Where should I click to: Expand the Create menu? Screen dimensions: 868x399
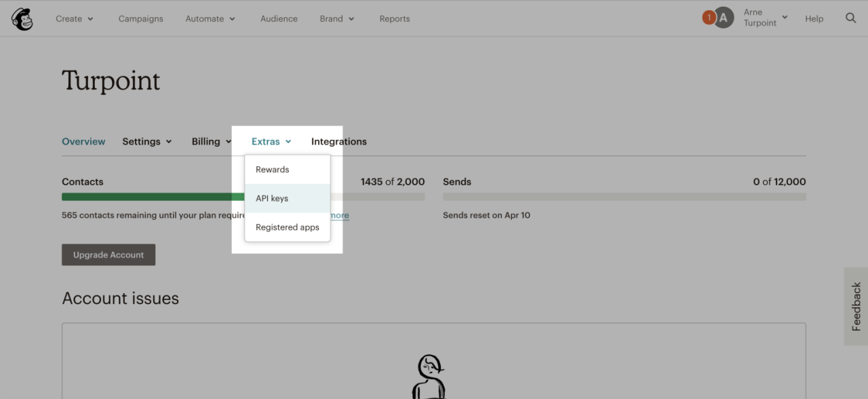point(75,19)
